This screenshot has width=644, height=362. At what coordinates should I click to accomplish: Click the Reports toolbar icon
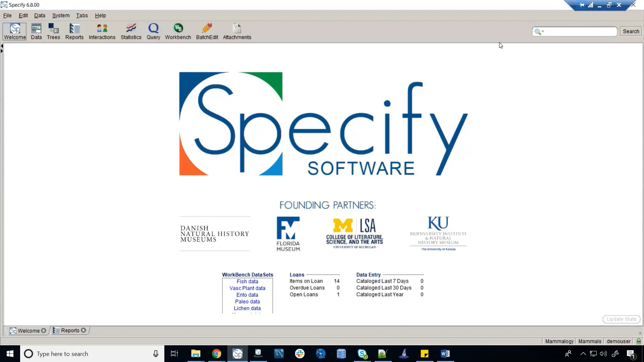pyautogui.click(x=74, y=32)
